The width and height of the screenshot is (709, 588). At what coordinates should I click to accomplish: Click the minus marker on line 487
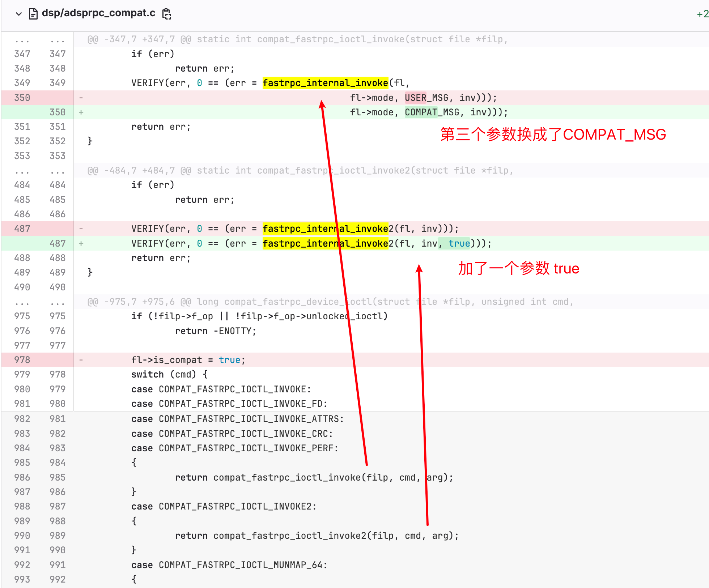[81, 229]
